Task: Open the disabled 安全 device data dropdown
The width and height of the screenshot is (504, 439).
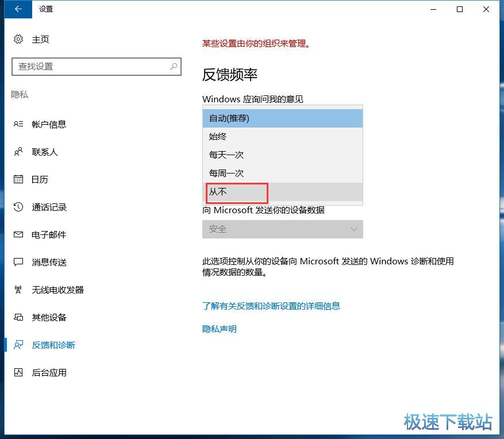Action: click(283, 229)
